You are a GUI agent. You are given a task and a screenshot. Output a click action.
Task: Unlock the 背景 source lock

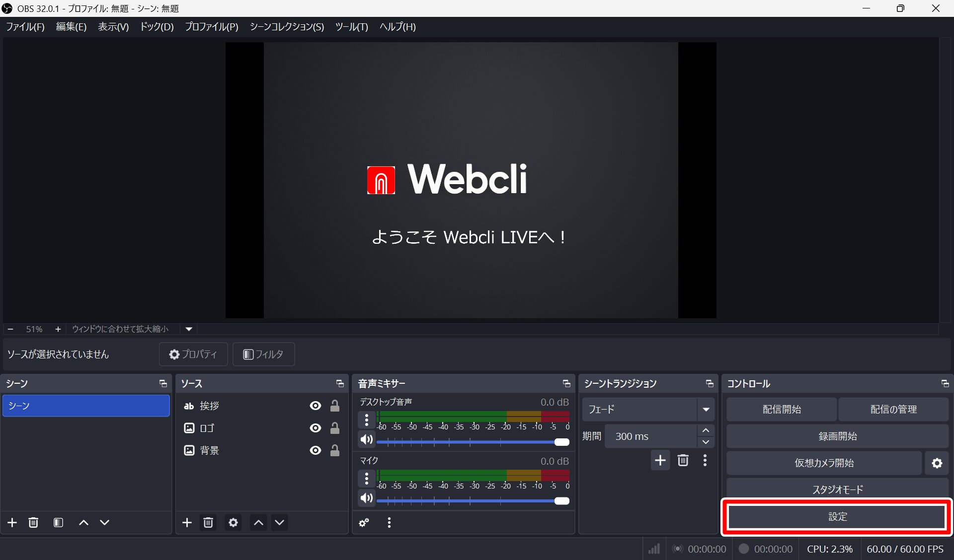(x=335, y=450)
